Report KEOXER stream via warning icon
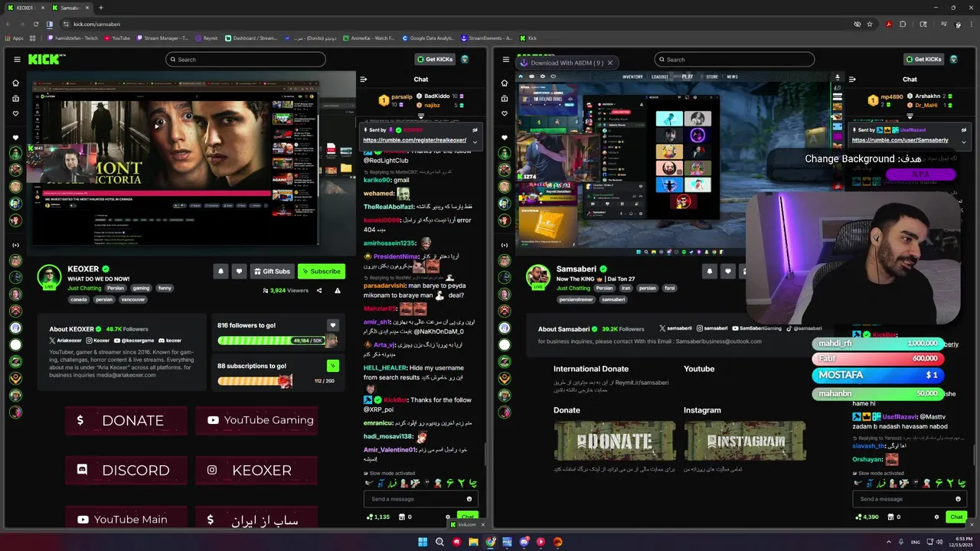This screenshot has height=551, width=980. point(338,291)
